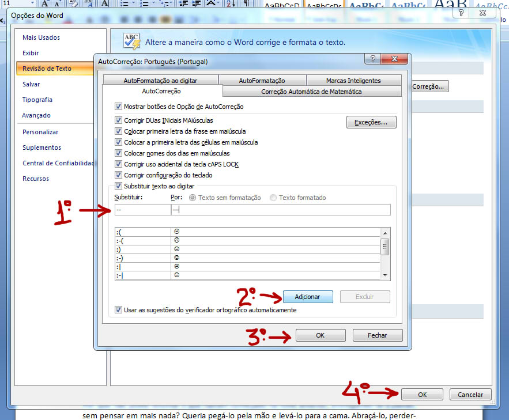This screenshot has height=420, width=509.
Task: Click the decrease indent icon in the ribbon
Action: tap(184, 3)
